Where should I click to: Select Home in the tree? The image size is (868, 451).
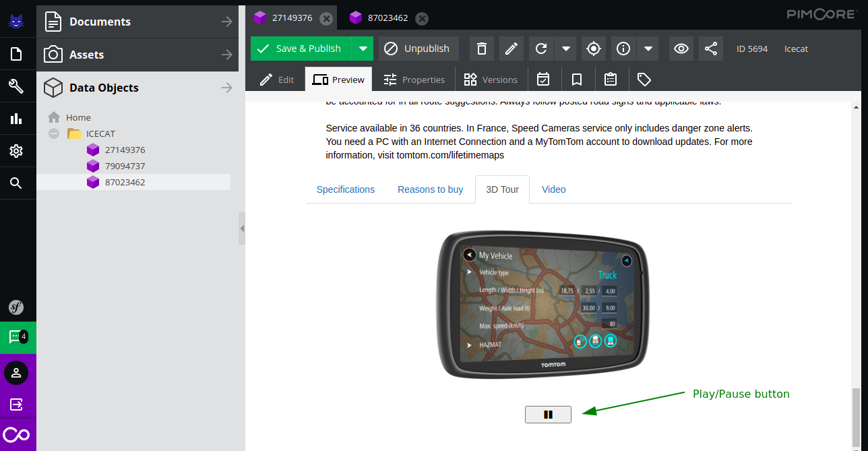[x=78, y=117]
